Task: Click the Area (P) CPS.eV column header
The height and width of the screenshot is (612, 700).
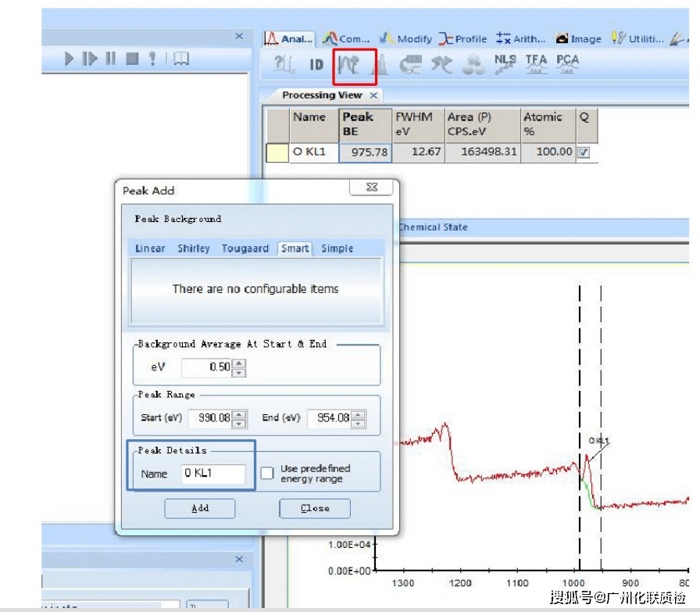Action: 483,124
